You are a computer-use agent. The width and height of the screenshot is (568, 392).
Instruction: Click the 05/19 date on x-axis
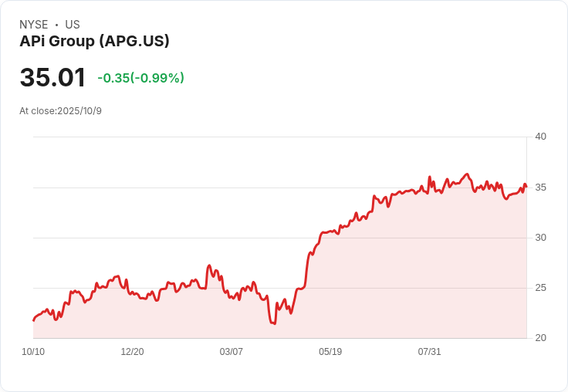330,351
